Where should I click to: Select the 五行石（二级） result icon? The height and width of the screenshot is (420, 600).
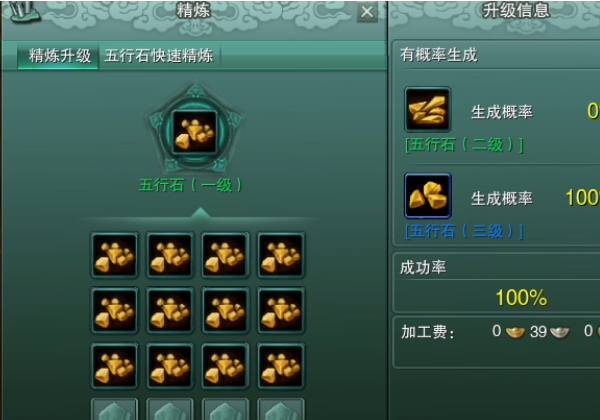tap(428, 109)
